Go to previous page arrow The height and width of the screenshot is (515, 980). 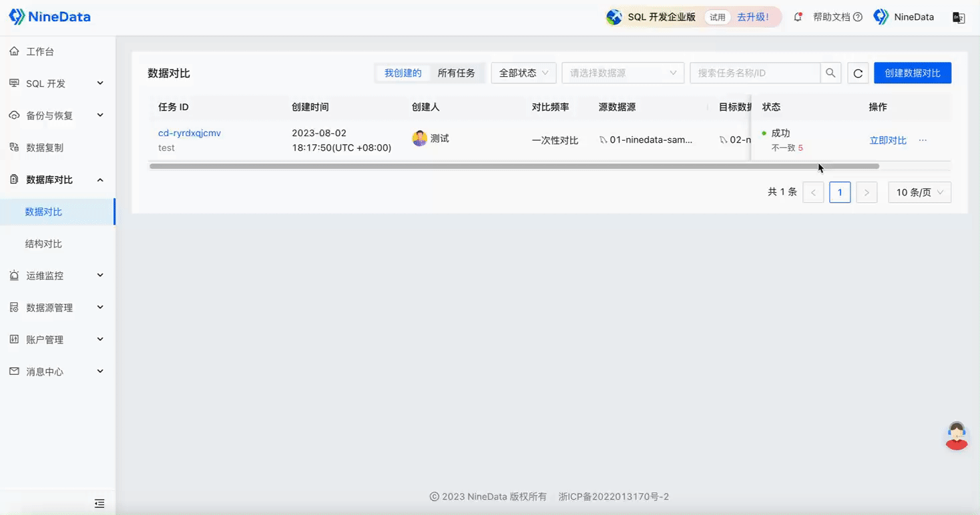coord(813,192)
